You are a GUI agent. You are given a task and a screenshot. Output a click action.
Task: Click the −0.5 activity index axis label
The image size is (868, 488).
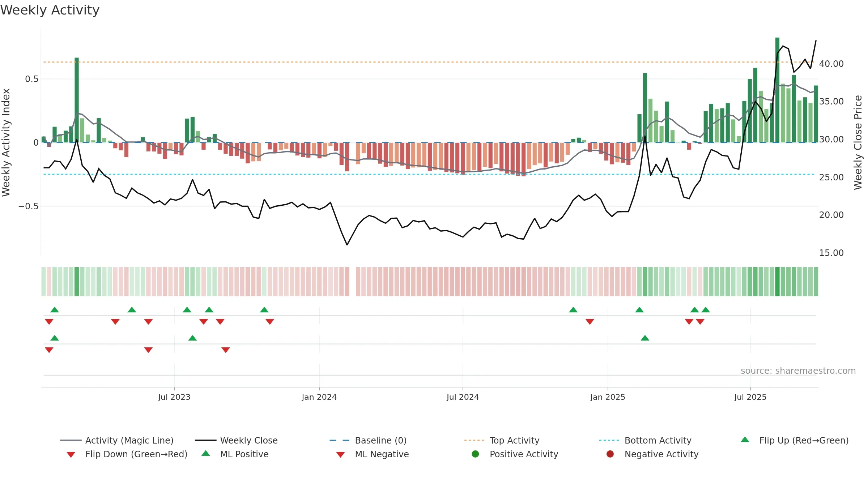click(29, 206)
